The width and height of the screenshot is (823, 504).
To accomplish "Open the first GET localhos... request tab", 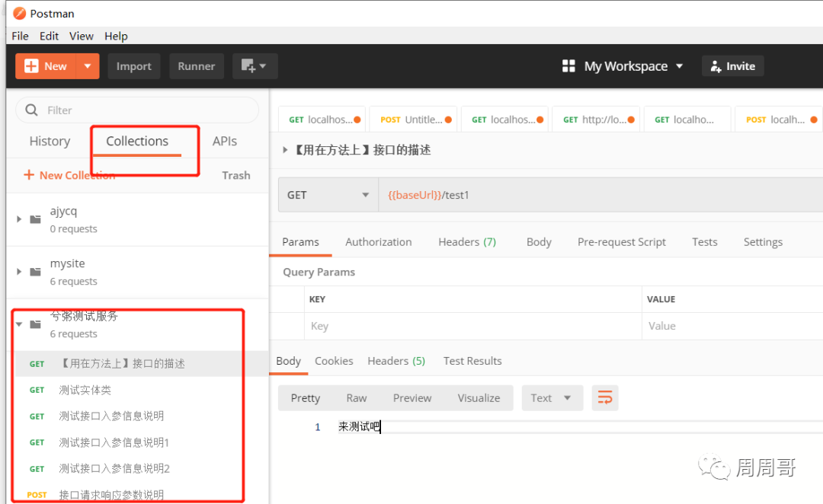I will 322,120.
